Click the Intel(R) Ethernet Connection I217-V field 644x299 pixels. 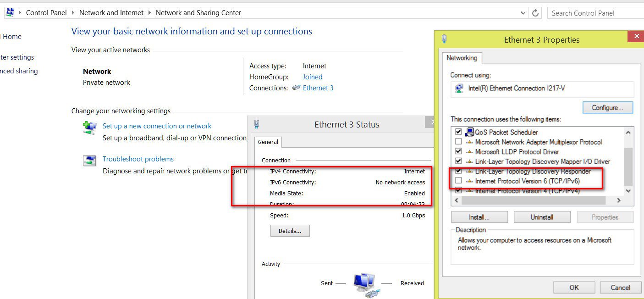542,89
